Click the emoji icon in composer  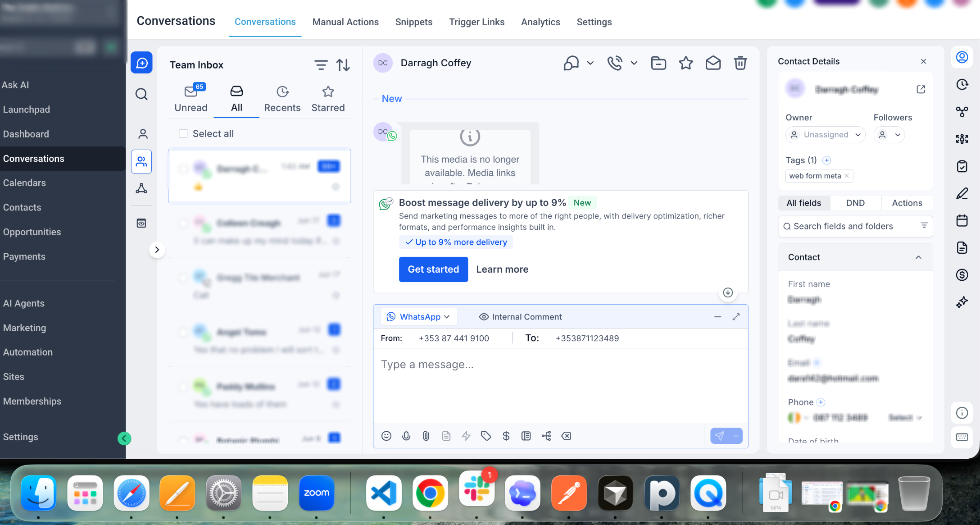click(x=386, y=436)
